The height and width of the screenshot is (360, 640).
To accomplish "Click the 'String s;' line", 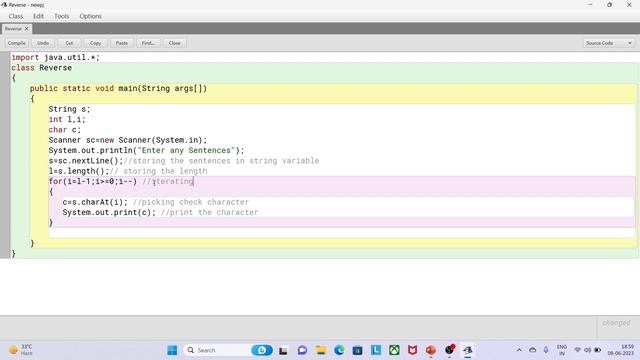I will tap(69, 109).
